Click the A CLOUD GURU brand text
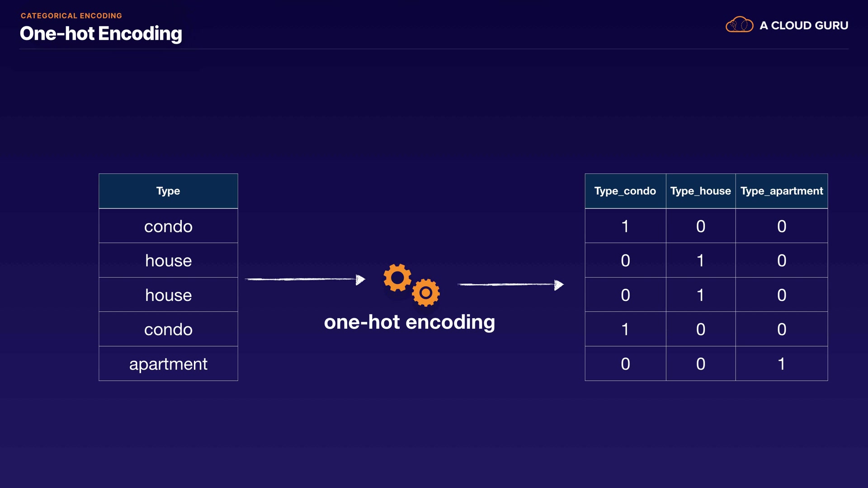The image size is (868, 488). (804, 26)
